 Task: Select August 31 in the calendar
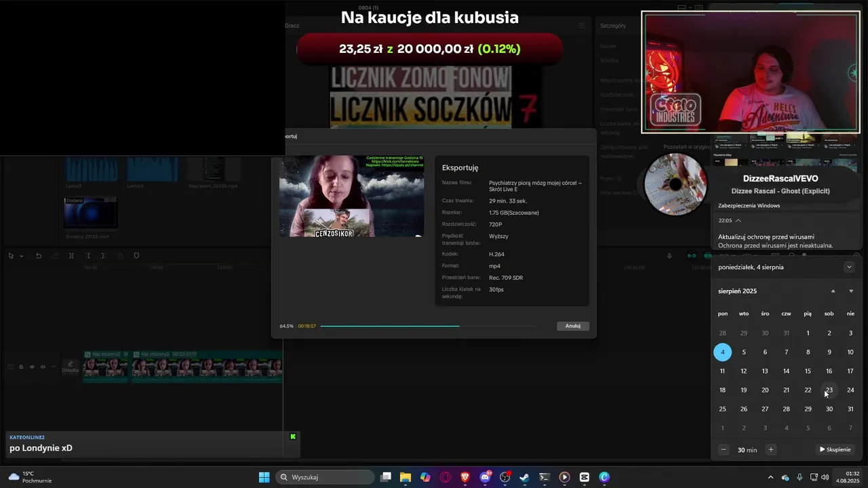850,409
